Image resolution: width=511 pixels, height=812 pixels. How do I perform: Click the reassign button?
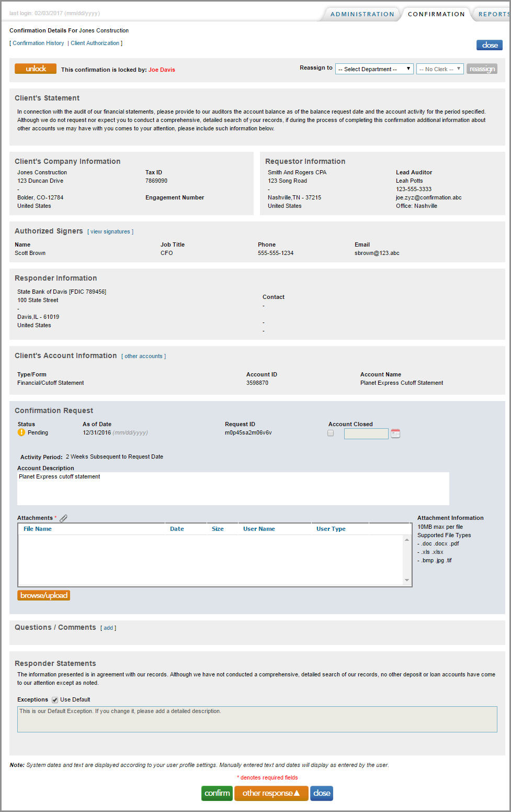pyautogui.click(x=481, y=69)
